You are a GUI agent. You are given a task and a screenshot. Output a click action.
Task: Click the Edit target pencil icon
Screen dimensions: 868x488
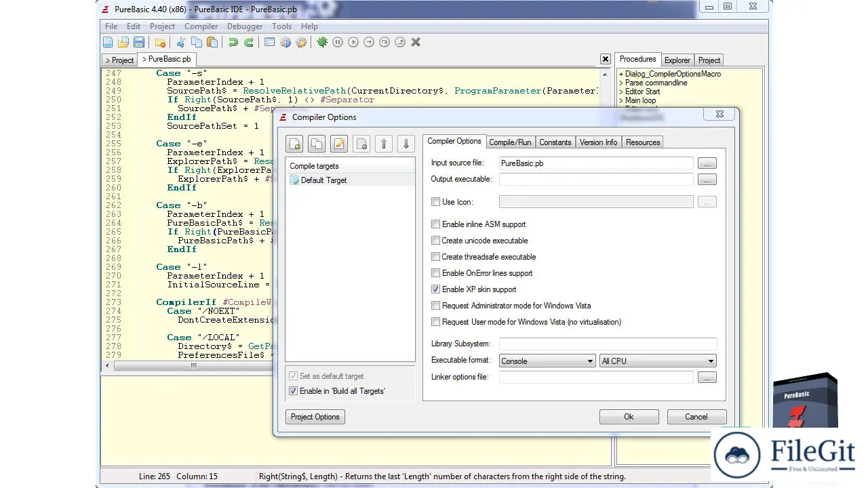[x=339, y=144]
